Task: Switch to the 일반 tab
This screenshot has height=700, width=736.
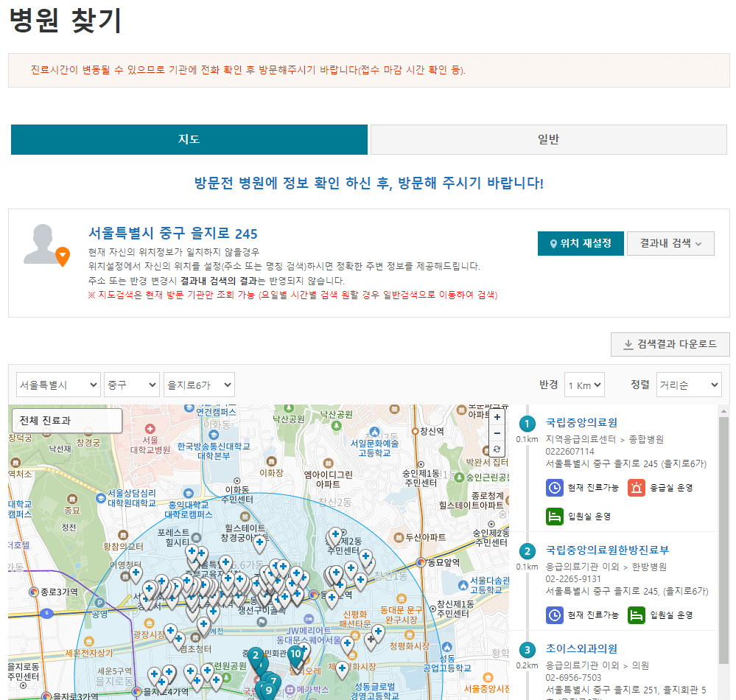Action: [x=549, y=139]
